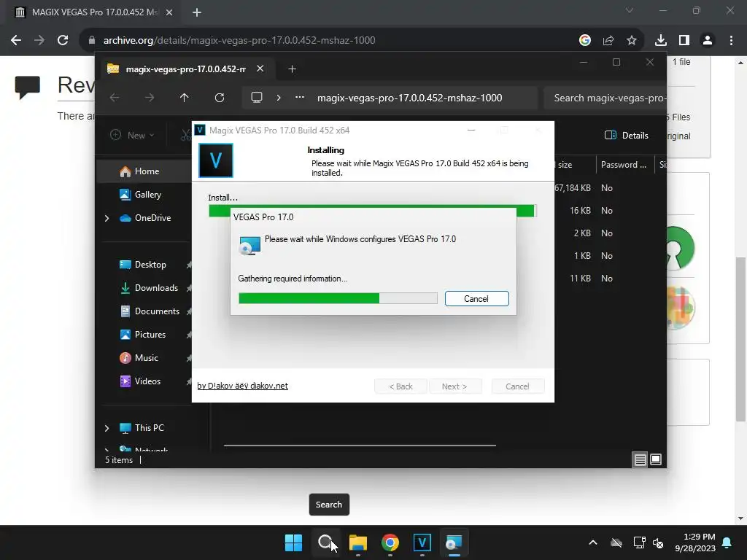Open the Documents quick access folder
The height and width of the screenshot is (560, 747).
click(157, 311)
